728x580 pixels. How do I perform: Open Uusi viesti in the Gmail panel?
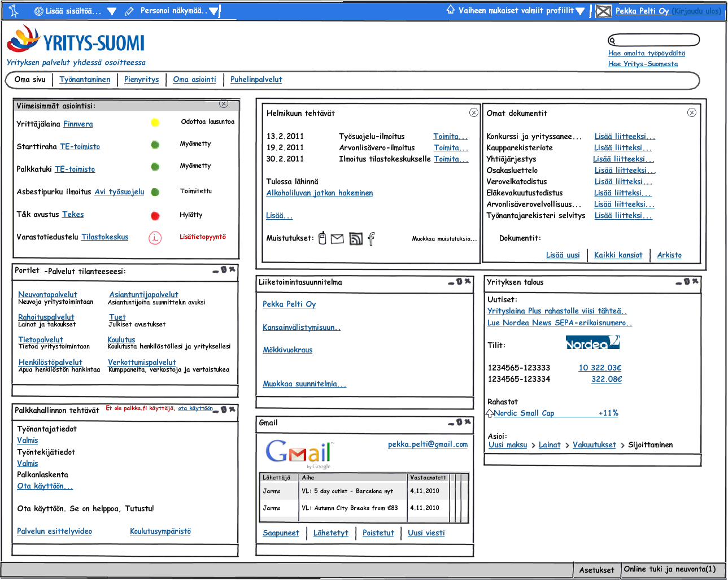coord(426,533)
